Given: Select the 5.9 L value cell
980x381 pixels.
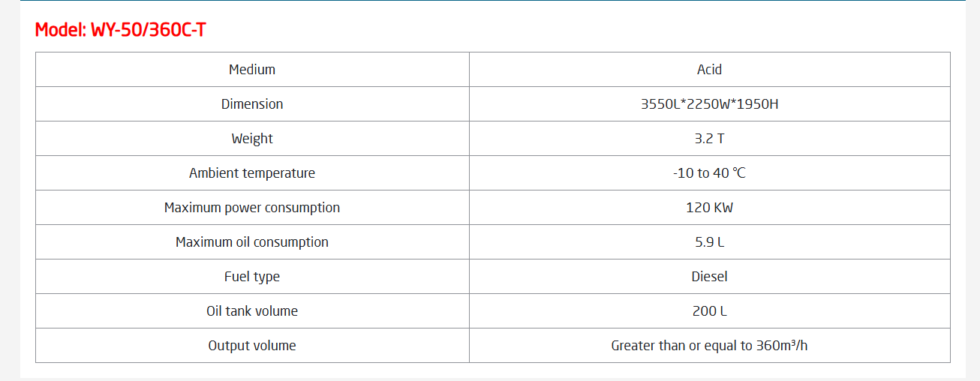Looking at the screenshot, I should click(710, 242).
